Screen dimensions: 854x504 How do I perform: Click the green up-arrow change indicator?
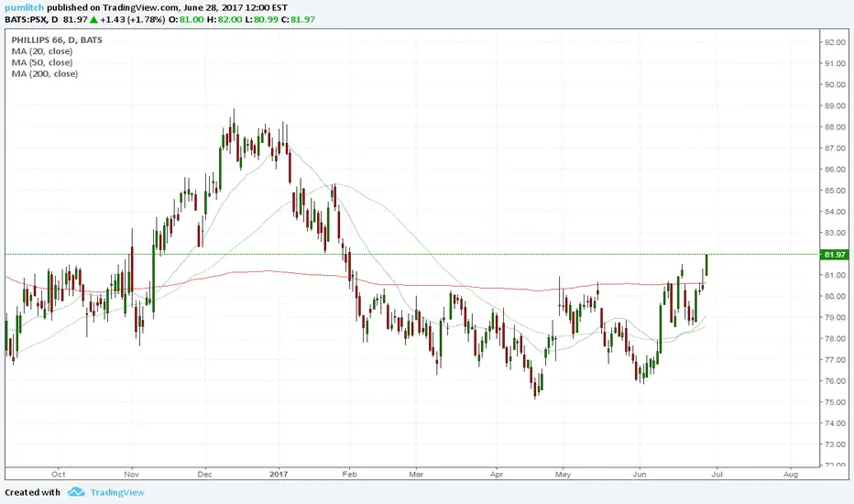[x=93, y=19]
